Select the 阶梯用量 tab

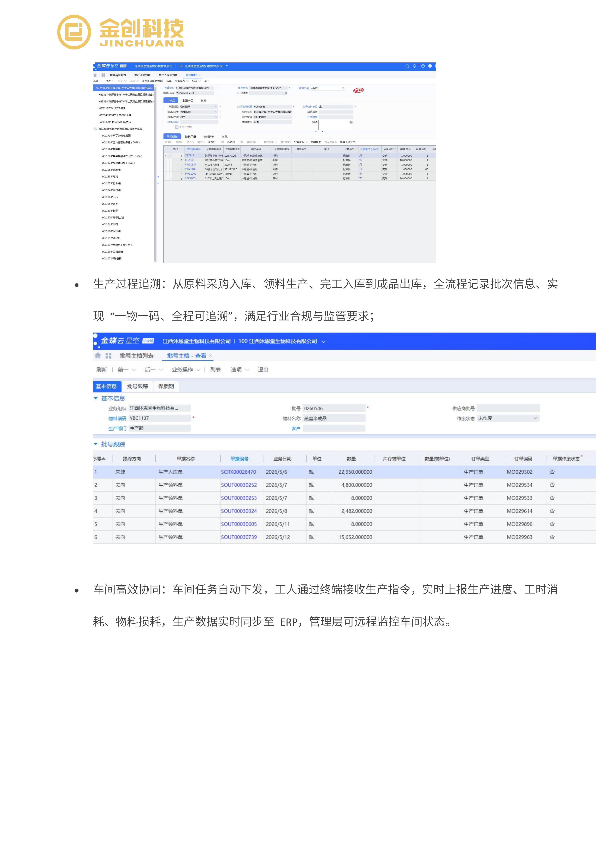[x=190, y=137]
